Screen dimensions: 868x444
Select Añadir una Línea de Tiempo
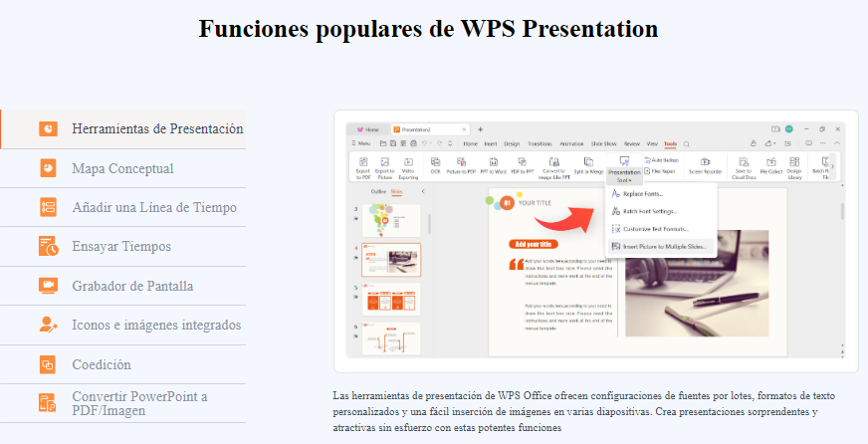tap(122, 207)
